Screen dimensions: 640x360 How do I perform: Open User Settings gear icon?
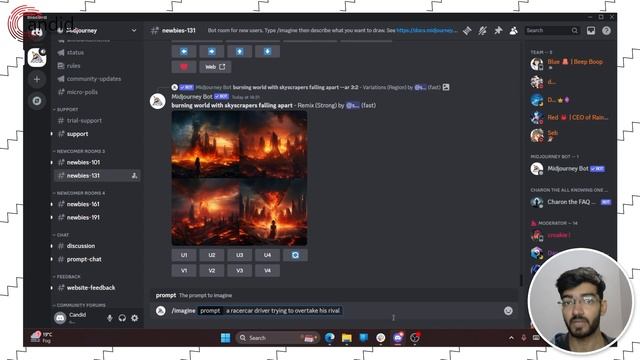click(x=135, y=318)
